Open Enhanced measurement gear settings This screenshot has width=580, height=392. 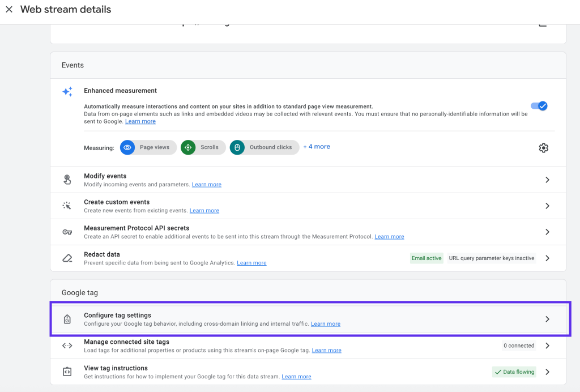543,148
